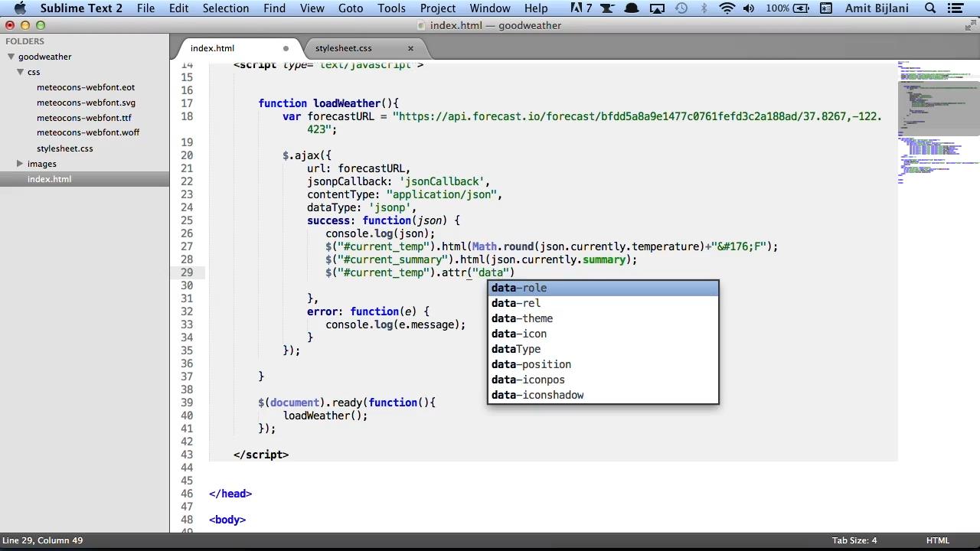Open the Find menu
Viewport: 980px width, 551px height.
[x=274, y=8]
